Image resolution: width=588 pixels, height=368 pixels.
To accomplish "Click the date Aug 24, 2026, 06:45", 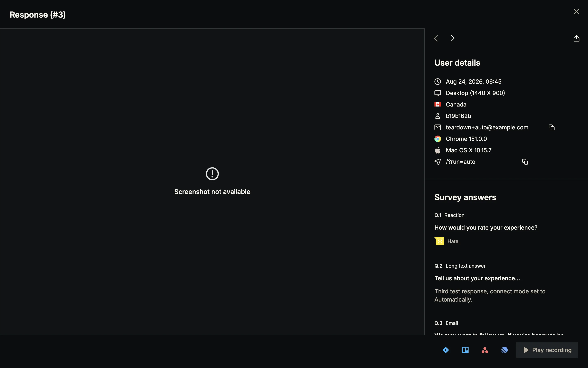I will 473,82.
